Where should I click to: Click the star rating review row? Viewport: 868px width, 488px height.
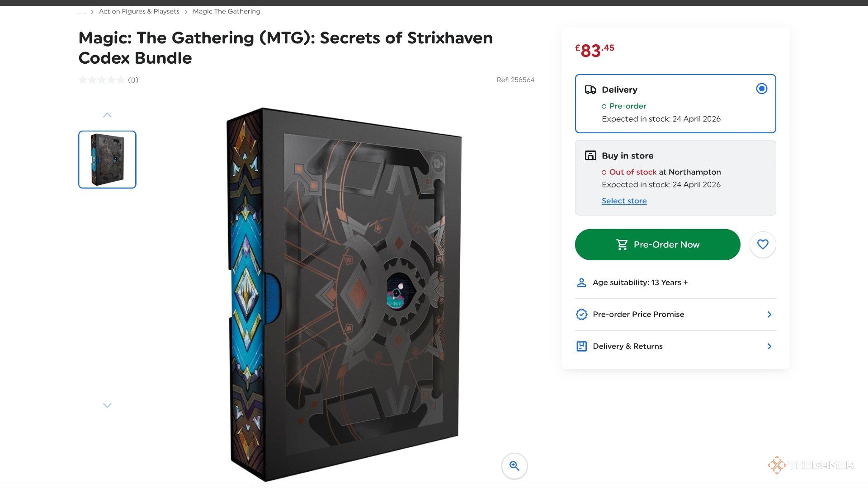coord(108,80)
